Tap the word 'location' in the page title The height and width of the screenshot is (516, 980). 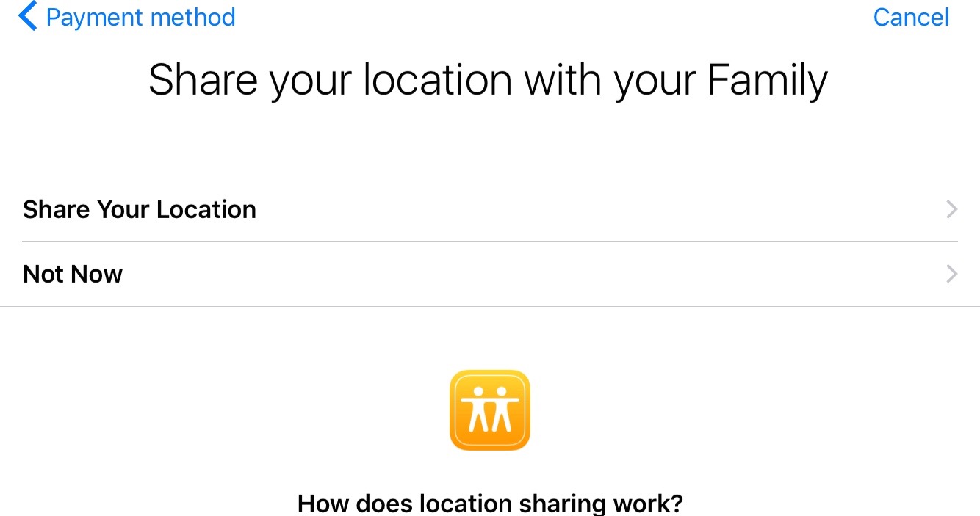coord(438,80)
